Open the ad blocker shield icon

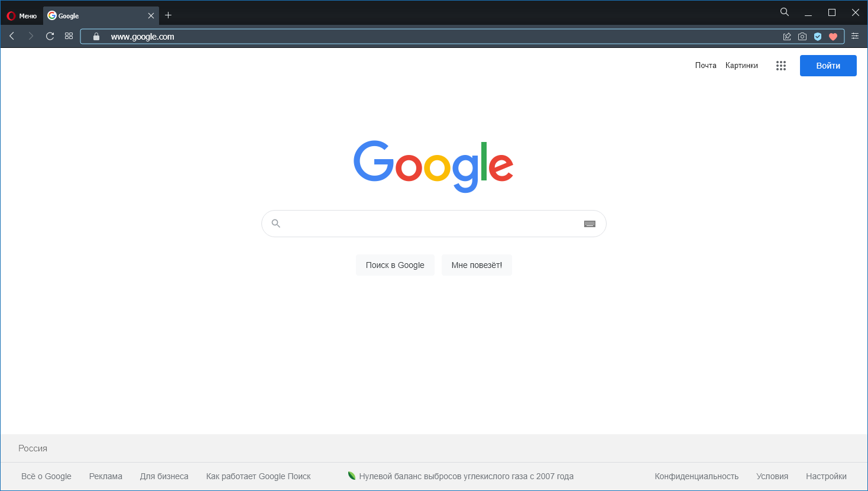pyautogui.click(x=818, y=37)
